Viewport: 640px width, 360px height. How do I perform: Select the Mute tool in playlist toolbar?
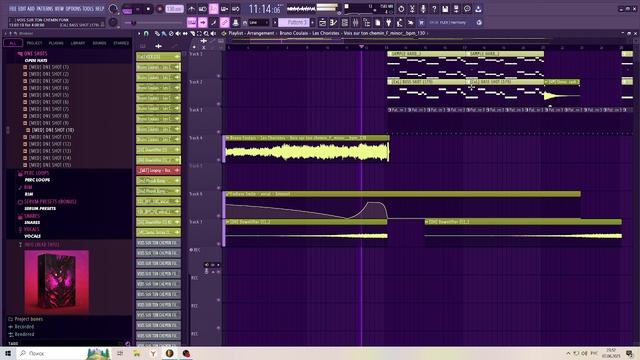click(x=178, y=33)
